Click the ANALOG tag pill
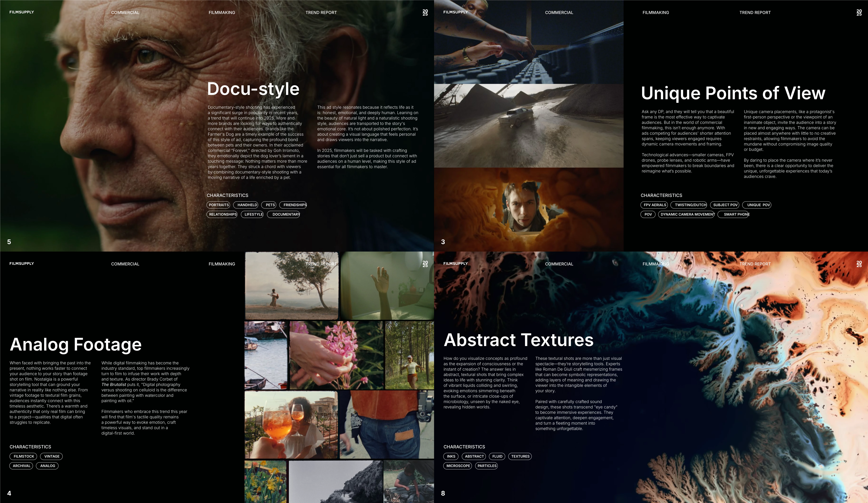Viewport: 868px width, 503px height. (x=47, y=466)
